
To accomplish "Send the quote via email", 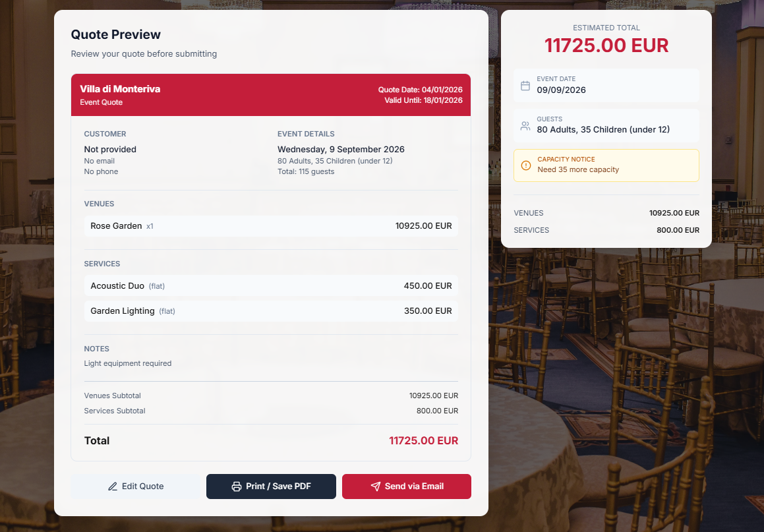I will pyautogui.click(x=406, y=487).
